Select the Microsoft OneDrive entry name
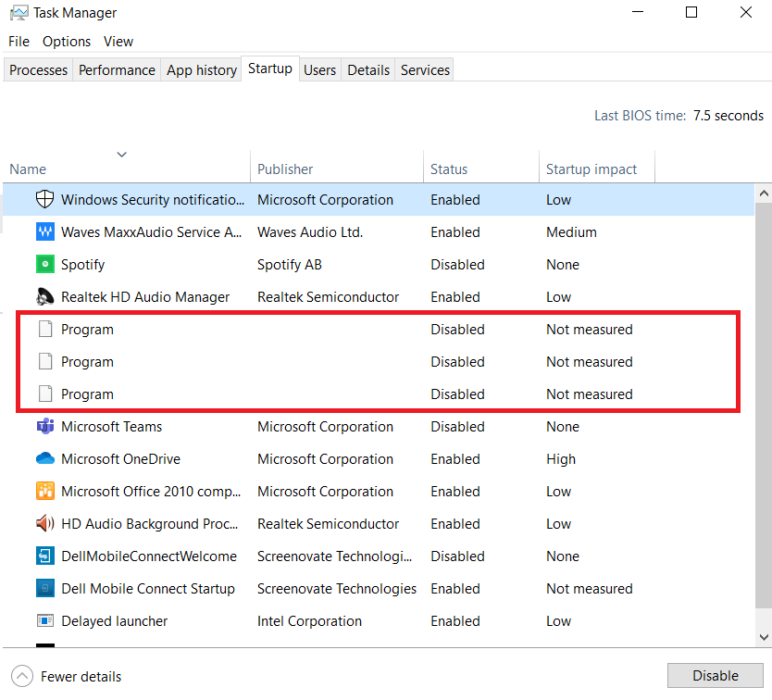 [120, 458]
